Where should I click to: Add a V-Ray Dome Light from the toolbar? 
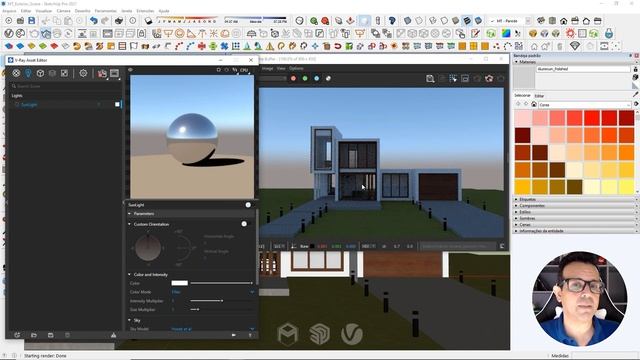(x=224, y=33)
